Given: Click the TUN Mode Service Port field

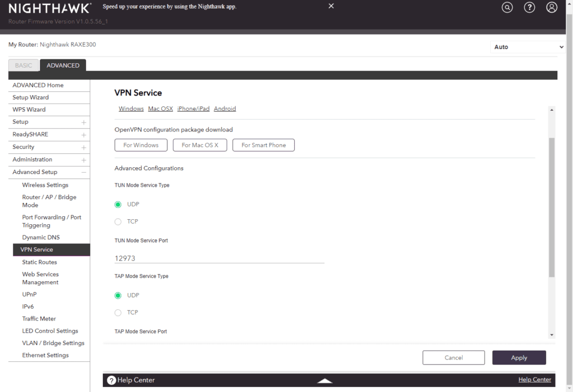Looking at the screenshot, I should coord(219,258).
